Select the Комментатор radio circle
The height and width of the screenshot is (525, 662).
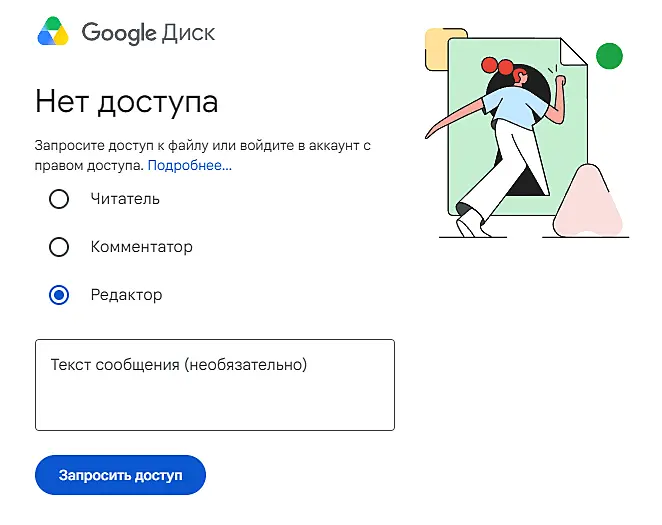click(x=59, y=247)
